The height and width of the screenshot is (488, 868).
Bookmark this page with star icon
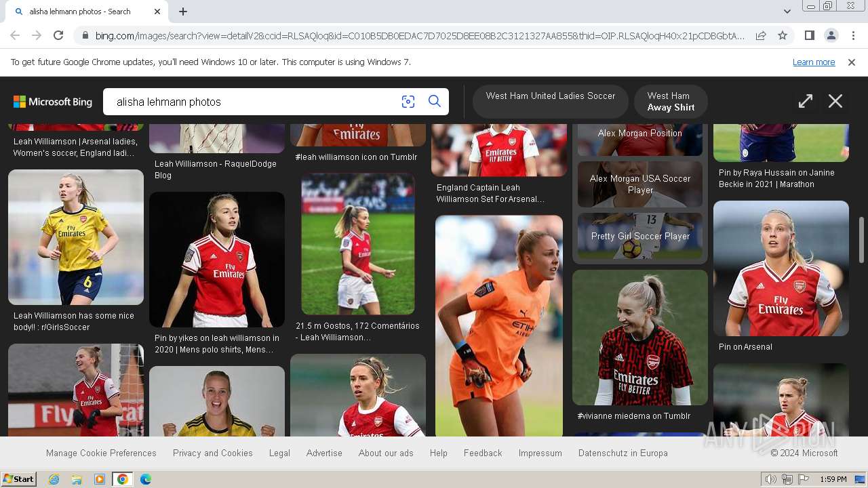pos(783,35)
